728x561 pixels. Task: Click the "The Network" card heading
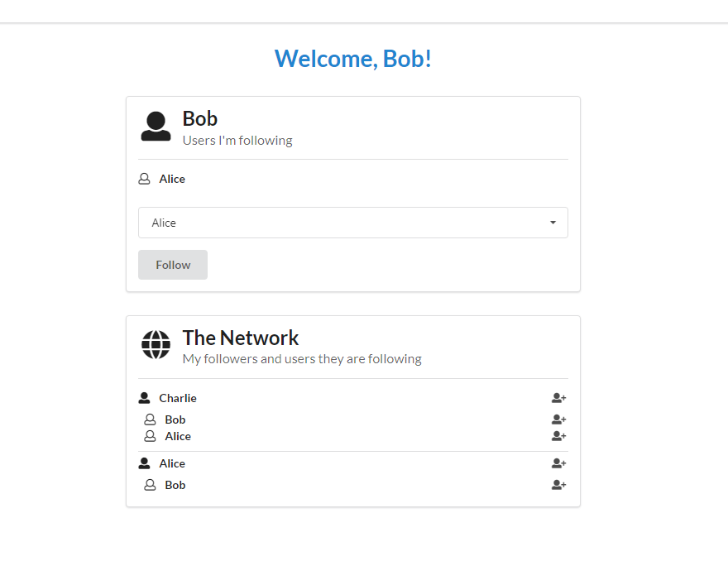[241, 338]
